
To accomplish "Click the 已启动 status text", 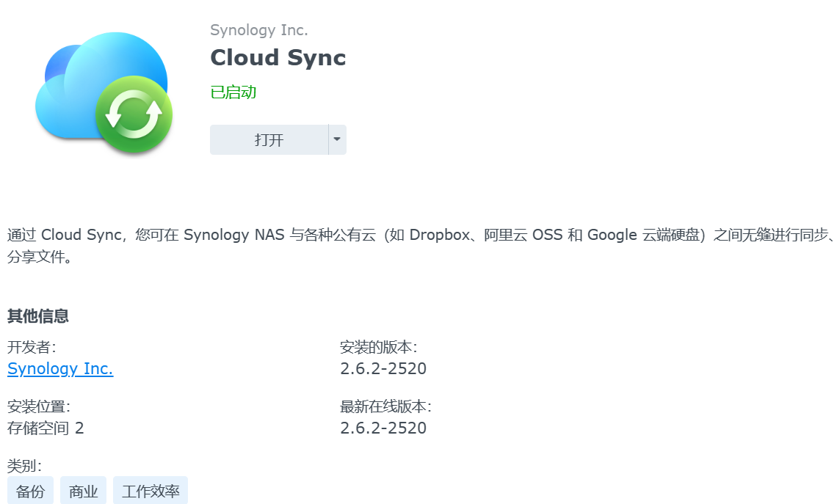I will [233, 92].
